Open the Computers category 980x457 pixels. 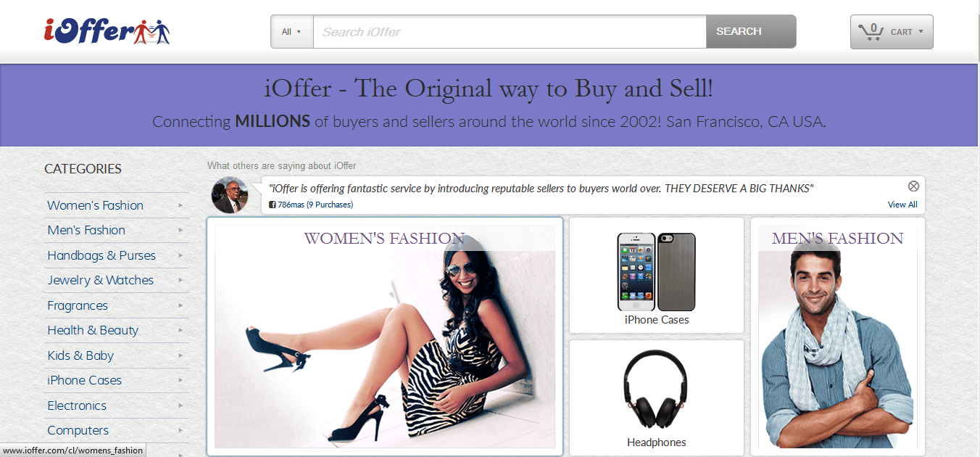[x=78, y=430]
